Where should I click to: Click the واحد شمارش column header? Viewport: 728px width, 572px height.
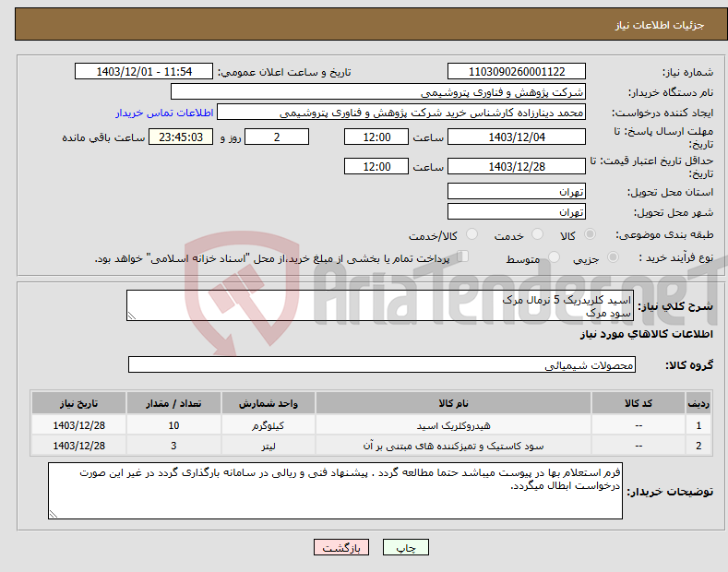pyautogui.click(x=269, y=403)
